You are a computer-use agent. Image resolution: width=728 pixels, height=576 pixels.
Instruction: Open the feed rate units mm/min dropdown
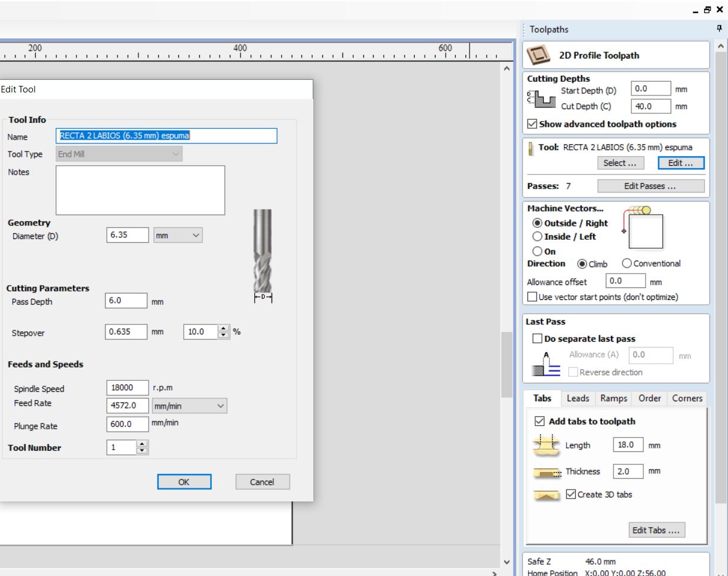190,407
